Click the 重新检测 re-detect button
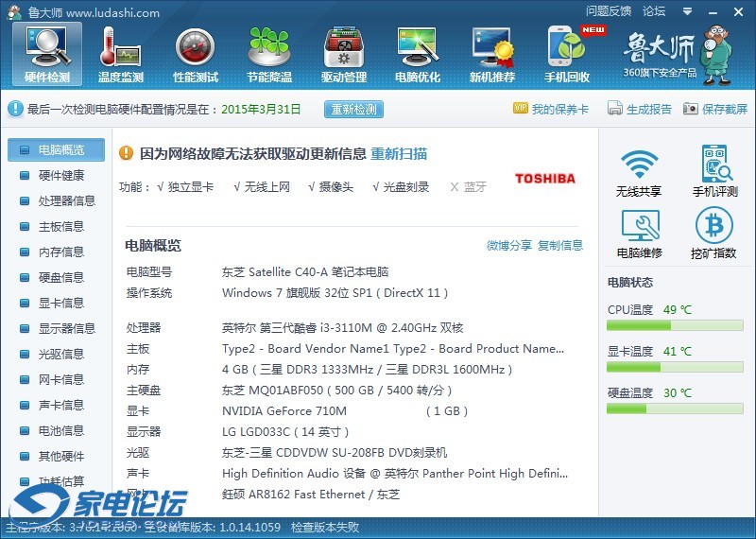The width and height of the screenshot is (756, 539). (353, 110)
